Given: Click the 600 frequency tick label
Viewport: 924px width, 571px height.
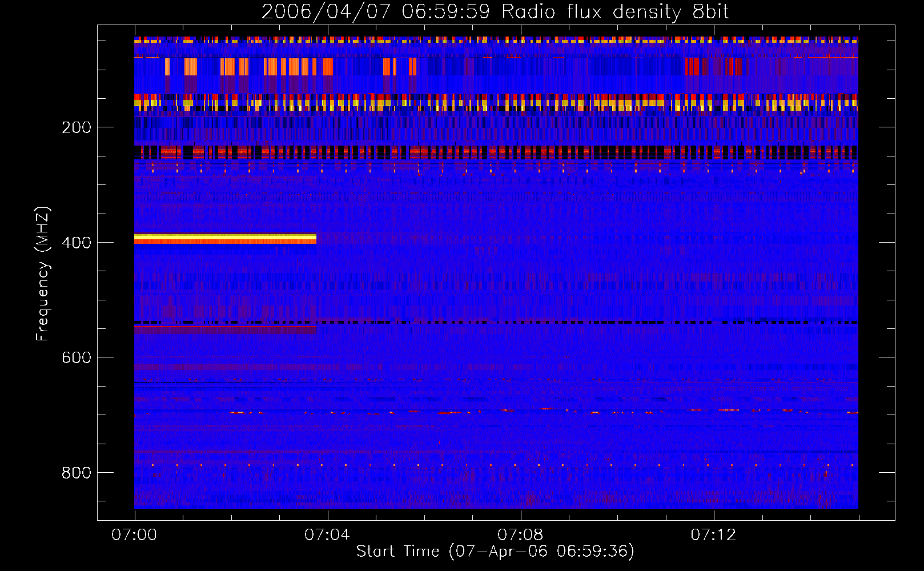Looking at the screenshot, I should tap(77, 357).
